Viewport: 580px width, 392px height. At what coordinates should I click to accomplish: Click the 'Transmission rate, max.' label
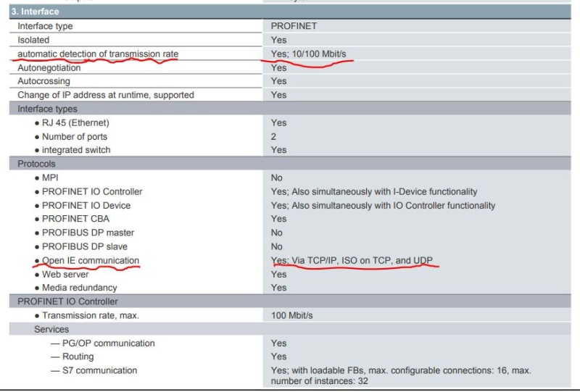coord(91,316)
